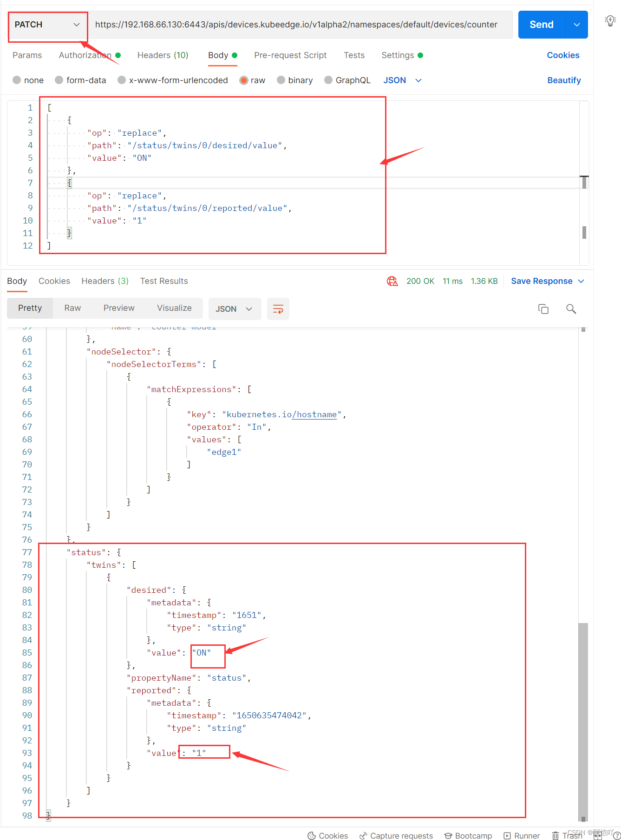This screenshot has width=621, height=840.
Task: Click Beautify to format the body
Action: (x=564, y=80)
